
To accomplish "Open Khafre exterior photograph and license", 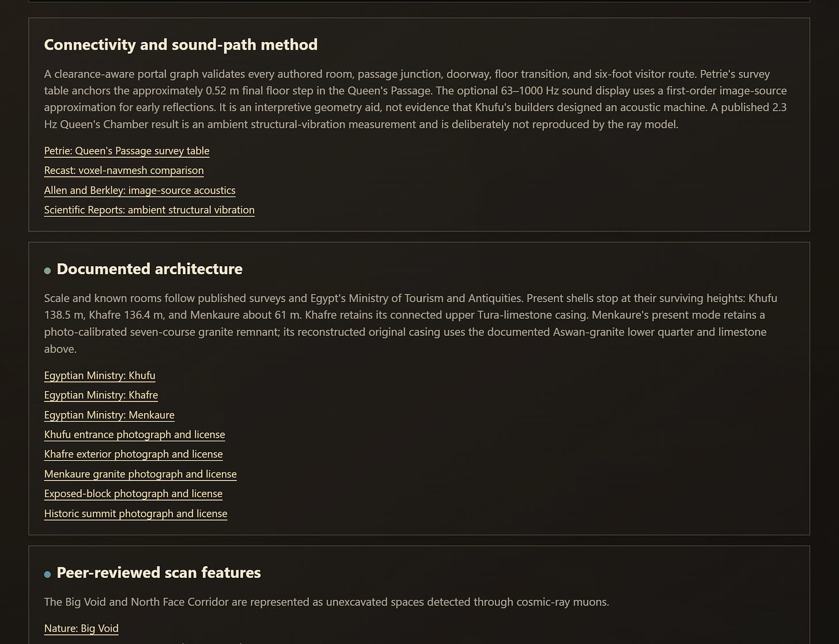I will (x=134, y=454).
